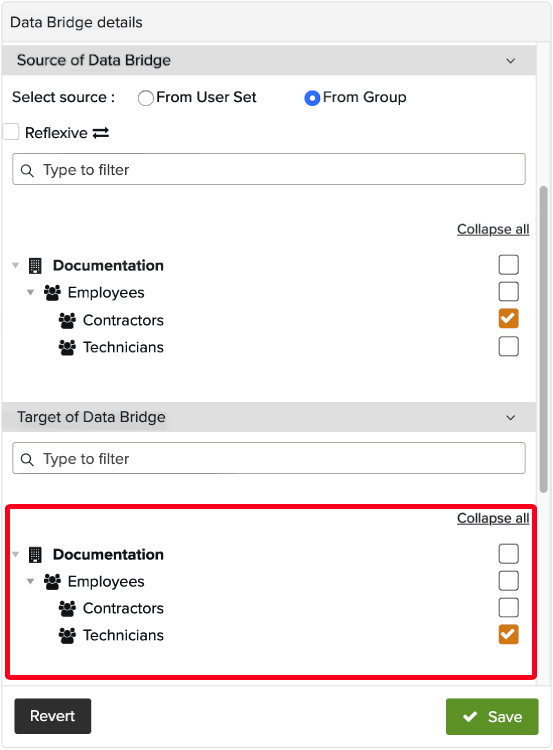Collapse the target Employees tree node

[30, 581]
